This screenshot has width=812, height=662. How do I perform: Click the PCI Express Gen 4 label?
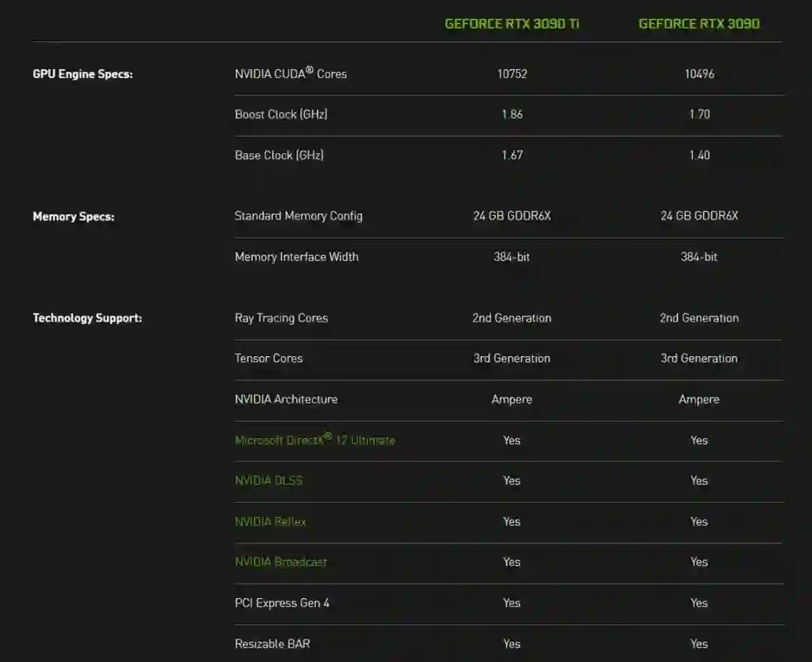click(282, 603)
